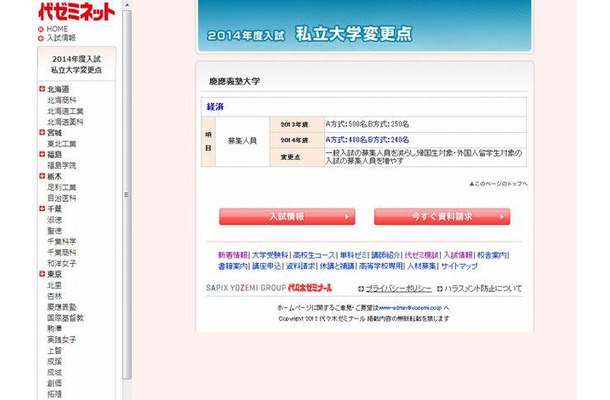Image resolution: width=610 pixels, height=400 pixels.
Task: Select 実践女子 entry
Action: pyautogui.click(x=61, y=340)
